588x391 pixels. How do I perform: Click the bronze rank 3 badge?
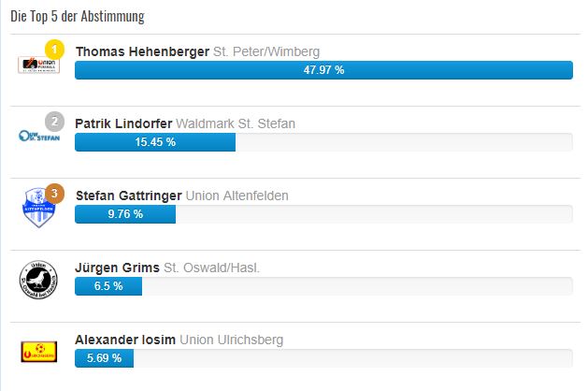(55, 194)
